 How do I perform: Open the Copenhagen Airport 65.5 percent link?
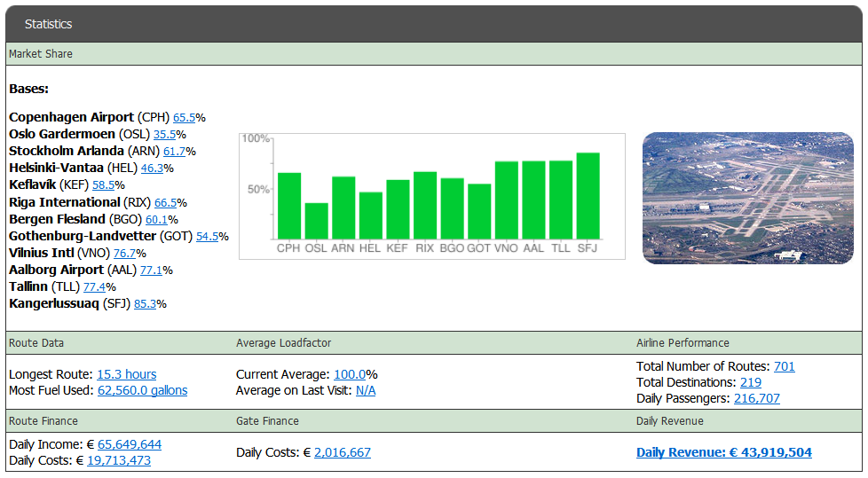pyautogui.click(x=185, y=117)
